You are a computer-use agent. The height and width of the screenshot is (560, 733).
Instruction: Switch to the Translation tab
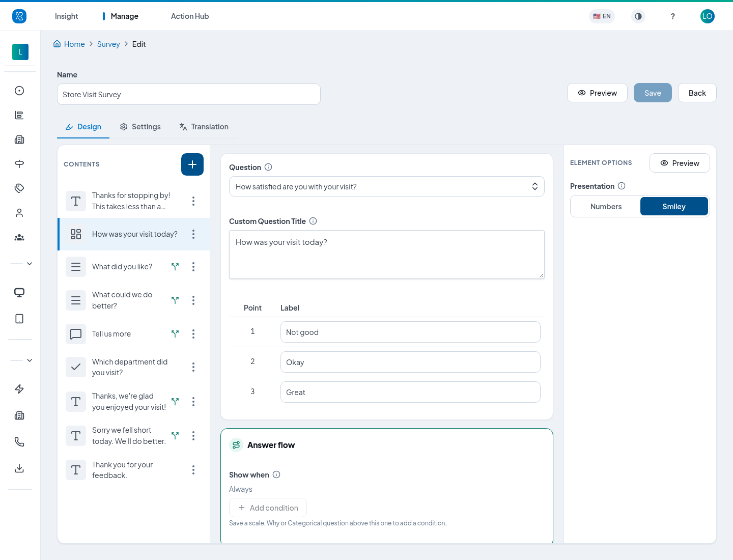[x=204, y=127]
